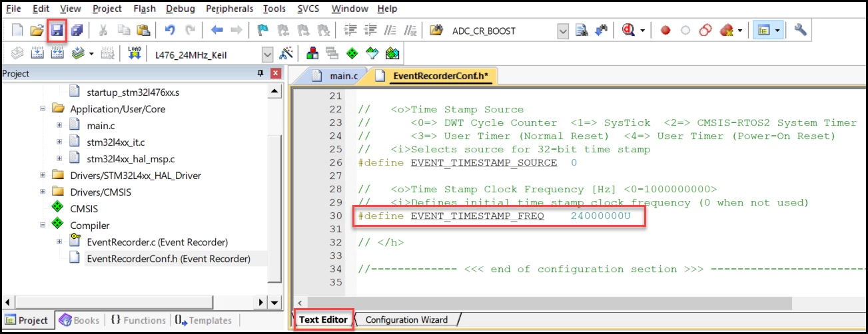Open Options for Target with the wand icon
Viewport: 868px width, 334px height.
pyautogui.click(x=287, y=53)
